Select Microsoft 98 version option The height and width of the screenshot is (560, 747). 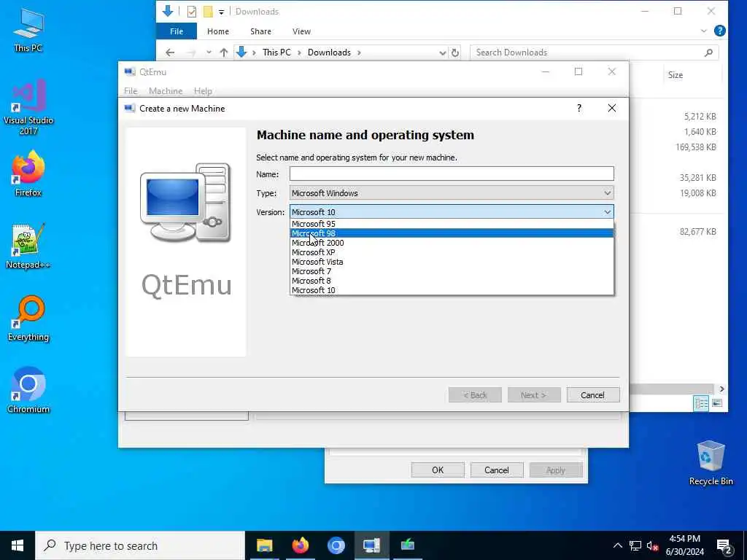tap(452, 233)
